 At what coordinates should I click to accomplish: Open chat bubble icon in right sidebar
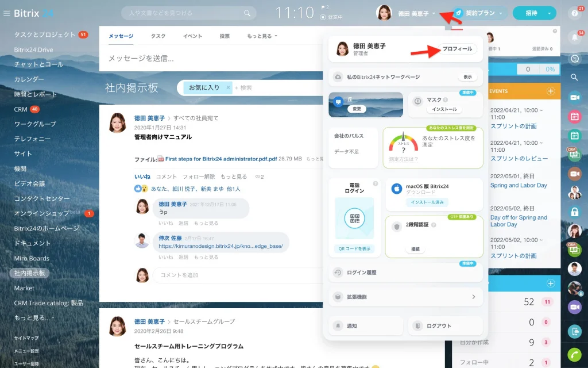[574, 59]
